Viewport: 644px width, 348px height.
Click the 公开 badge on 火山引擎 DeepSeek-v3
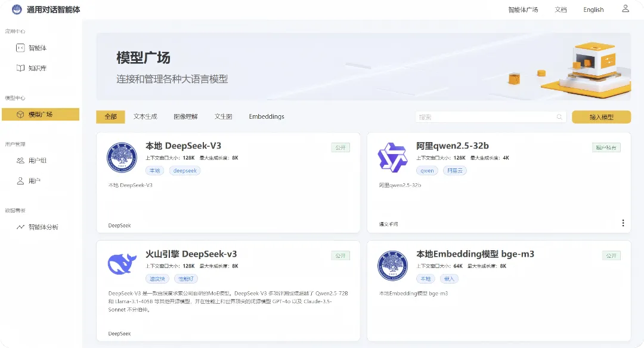point(340,256)
